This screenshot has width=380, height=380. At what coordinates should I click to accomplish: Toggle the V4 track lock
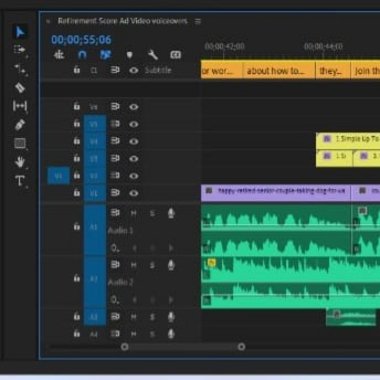pos(77,141)
